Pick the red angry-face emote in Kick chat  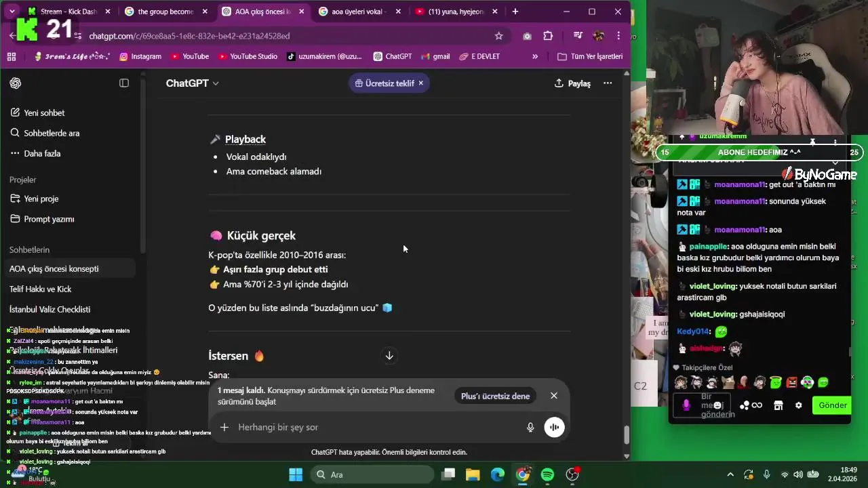coord(791,383)
